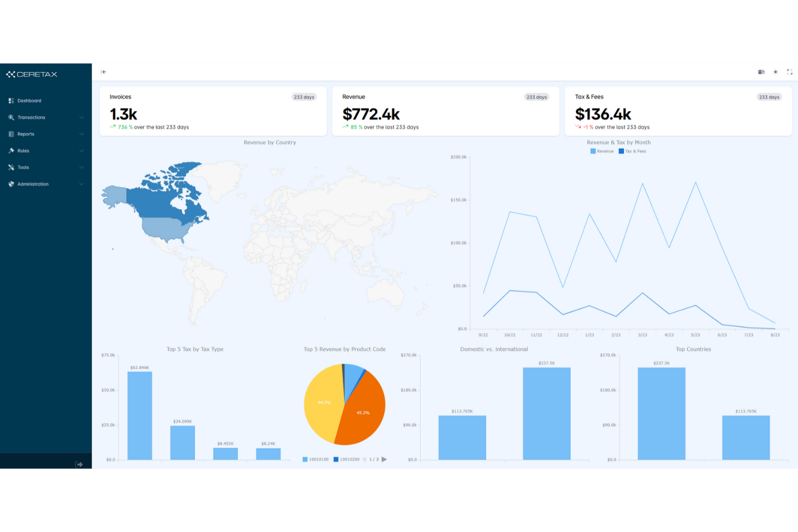Open the Dashboard menu item
Viewport: 798px width, 532px height.
pos(29,101)
